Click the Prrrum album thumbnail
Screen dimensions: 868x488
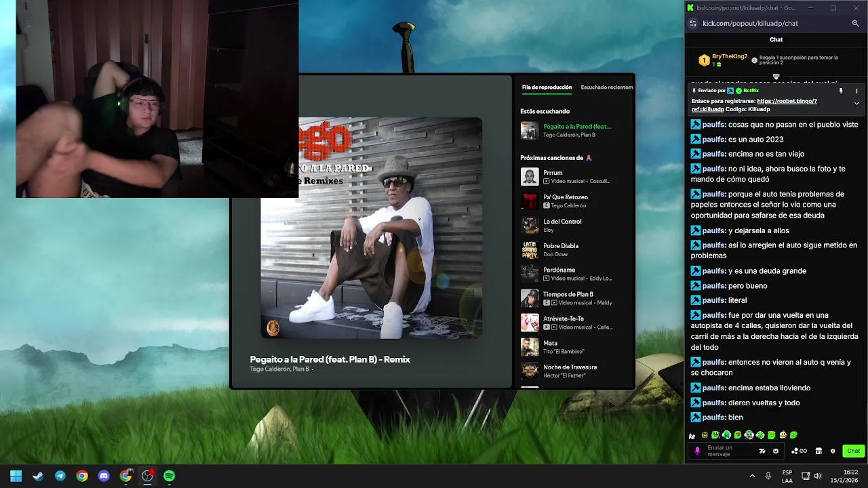[x=530, y=177]
